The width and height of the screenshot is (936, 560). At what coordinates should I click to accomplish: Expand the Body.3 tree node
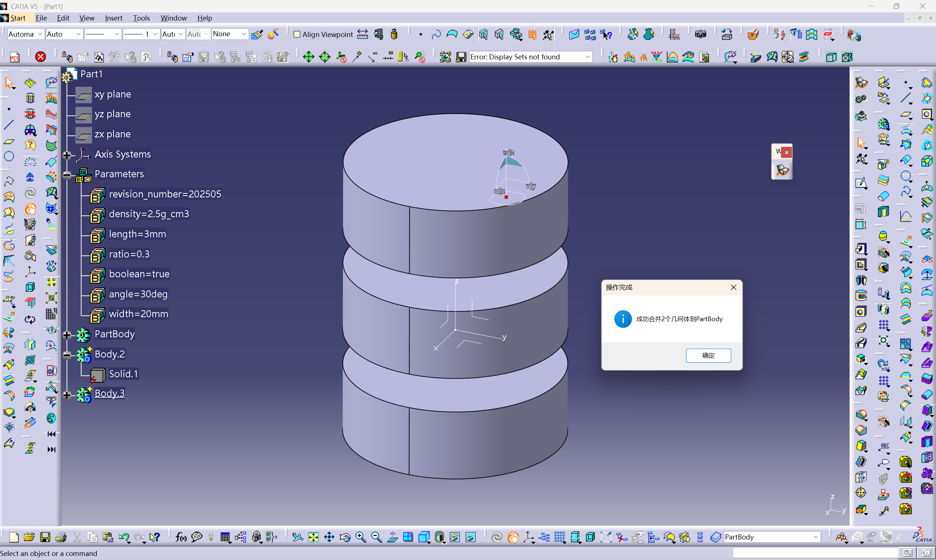(67, 395)
